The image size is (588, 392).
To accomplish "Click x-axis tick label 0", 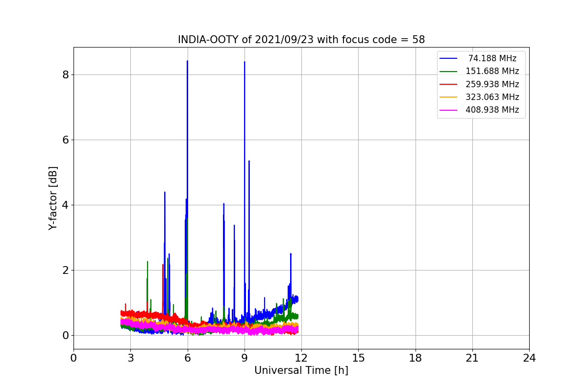I will pos(73,358).
